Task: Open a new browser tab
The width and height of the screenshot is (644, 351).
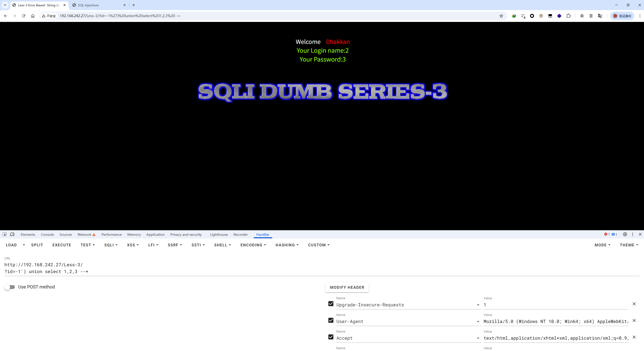Action: pyautogui.click(x=134, y=5)
